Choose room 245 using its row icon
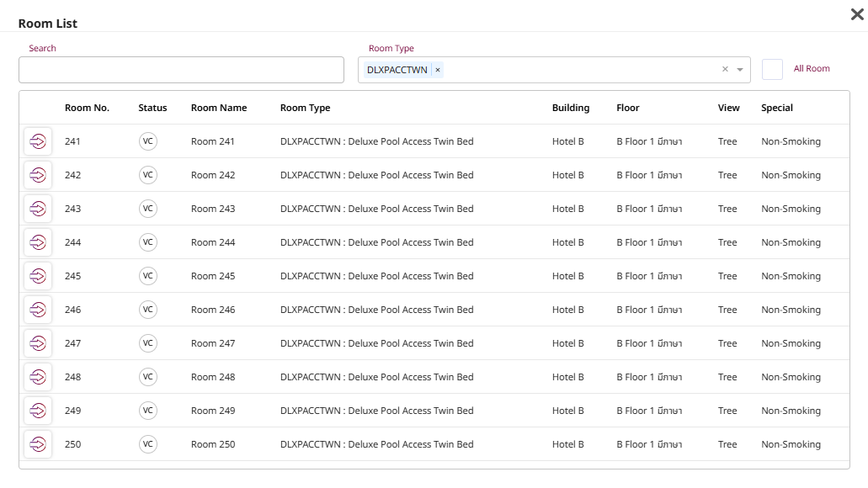Image resolution: width=868 pixels, height=488 pixels. point(38,276)
